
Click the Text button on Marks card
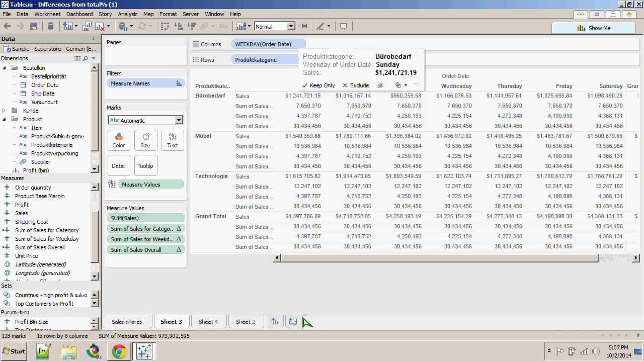tap(173, 140)
